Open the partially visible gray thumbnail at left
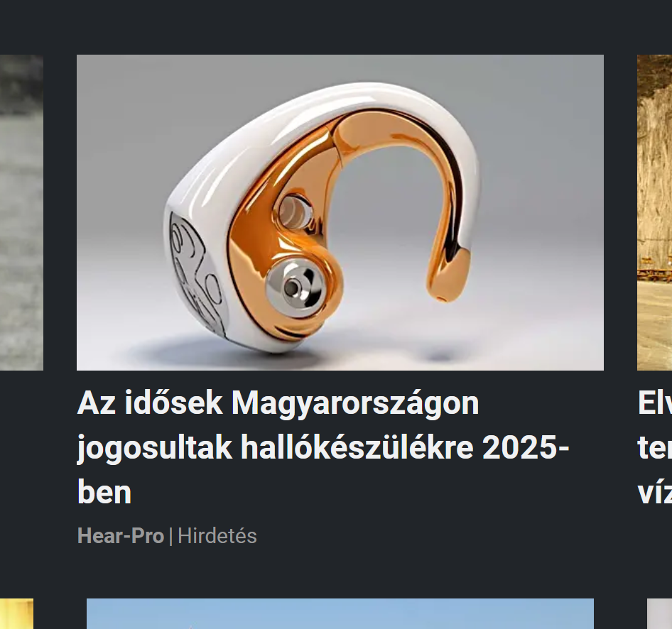Viewport: 672px width, 629px height. tap(21, 212)
